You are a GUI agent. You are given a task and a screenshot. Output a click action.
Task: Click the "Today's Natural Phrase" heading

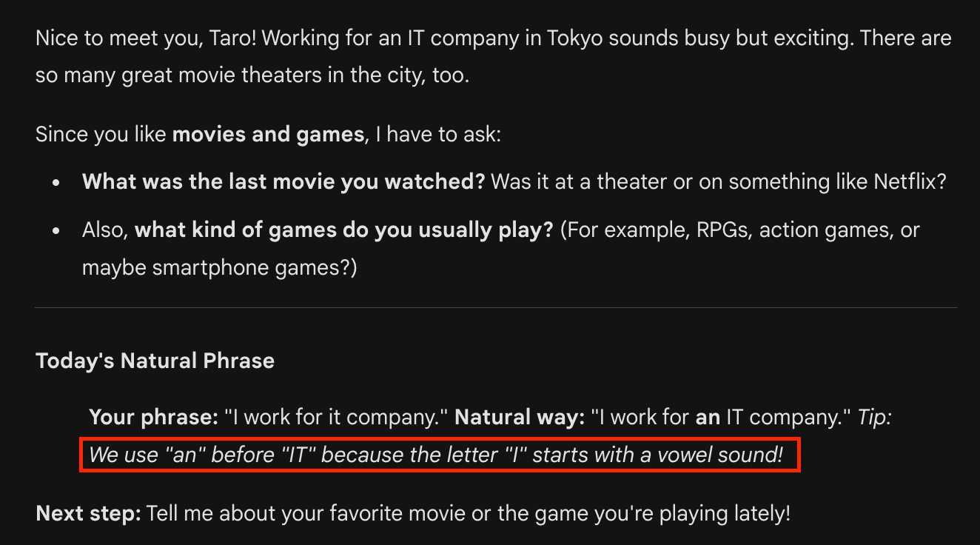(155, 361)
